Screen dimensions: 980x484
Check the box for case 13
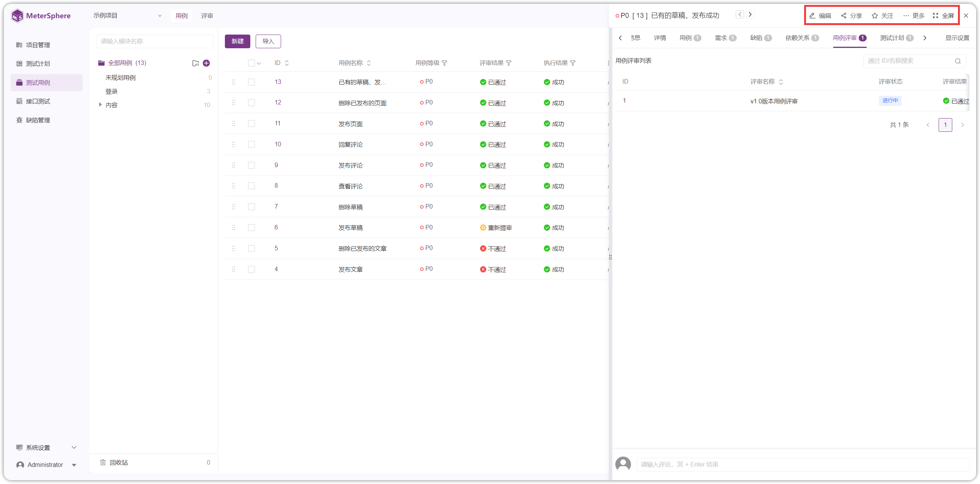tap(251, 82)
